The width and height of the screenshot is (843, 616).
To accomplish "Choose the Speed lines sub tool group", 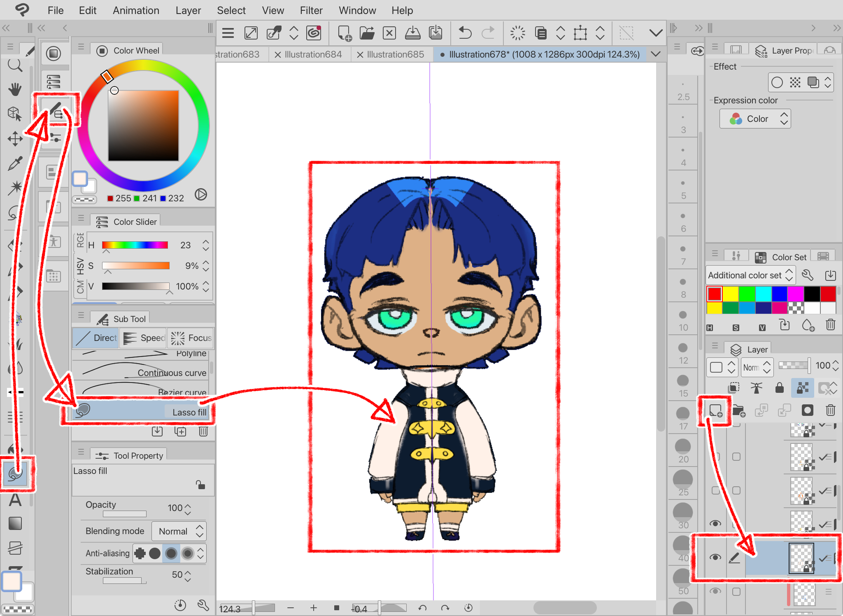I will pyautogui.click(x=143, y=338).
